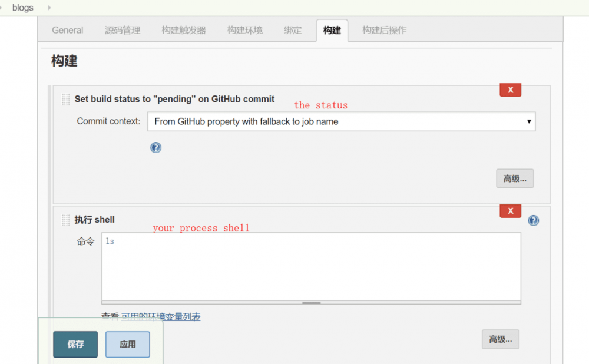The height and width of the screenshot is (364, 589).
Task: Click the 保存 button
Action: [75, 344]
